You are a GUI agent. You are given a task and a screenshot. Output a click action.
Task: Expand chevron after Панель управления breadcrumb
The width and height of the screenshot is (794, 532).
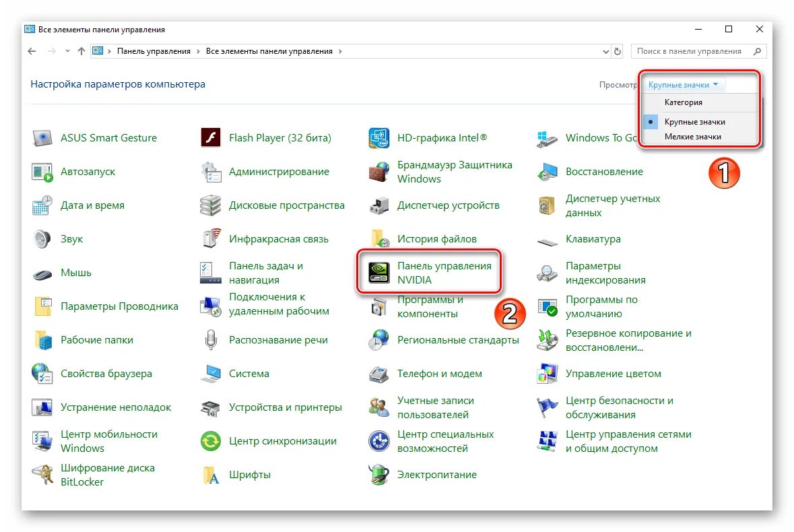point(198,52)
